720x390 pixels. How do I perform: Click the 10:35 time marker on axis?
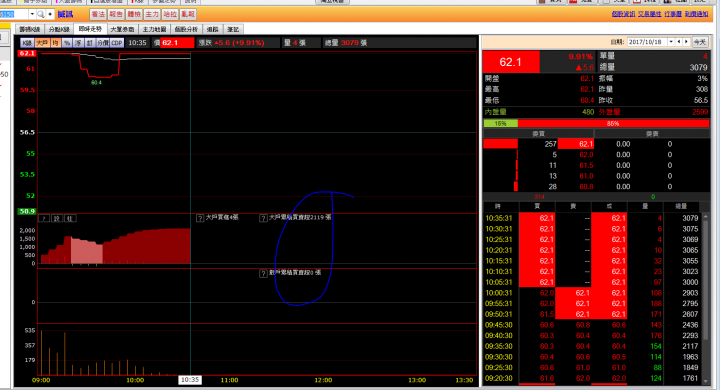click(x=190, y=380)
